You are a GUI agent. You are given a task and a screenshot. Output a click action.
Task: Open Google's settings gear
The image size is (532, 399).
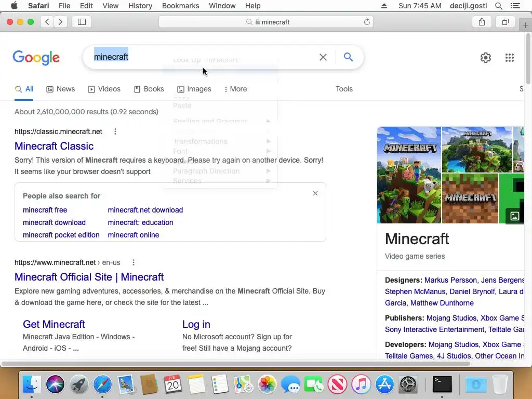(486, 58)
